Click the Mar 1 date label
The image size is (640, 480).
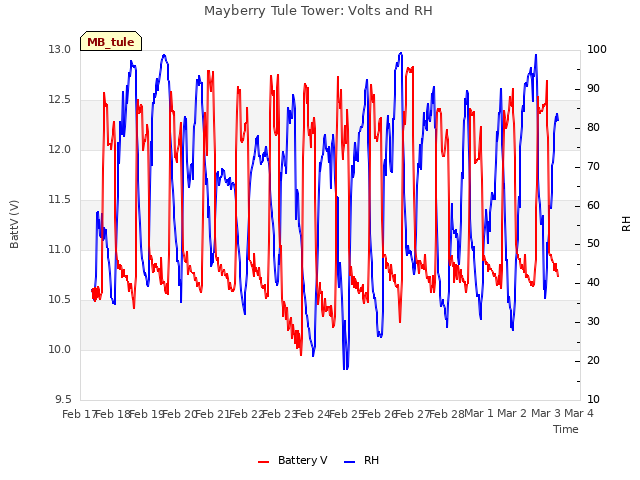[x=479, y=414]
